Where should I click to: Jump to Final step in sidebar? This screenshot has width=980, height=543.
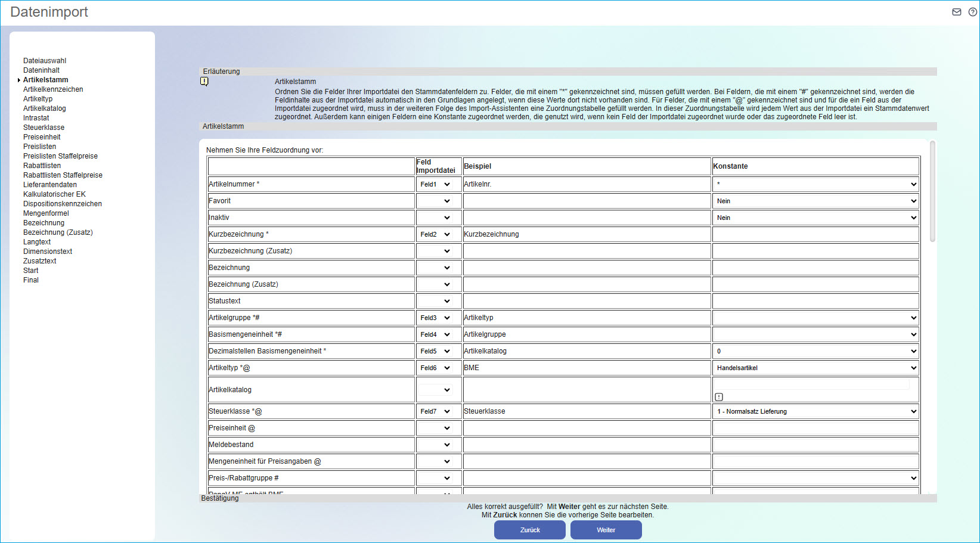pyautogui.click(x=31, y=280)
